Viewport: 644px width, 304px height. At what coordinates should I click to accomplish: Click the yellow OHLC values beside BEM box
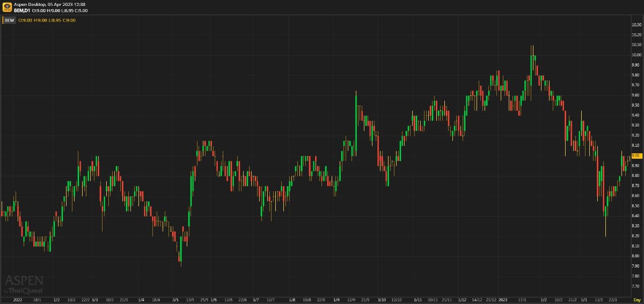tap(47, 20)
